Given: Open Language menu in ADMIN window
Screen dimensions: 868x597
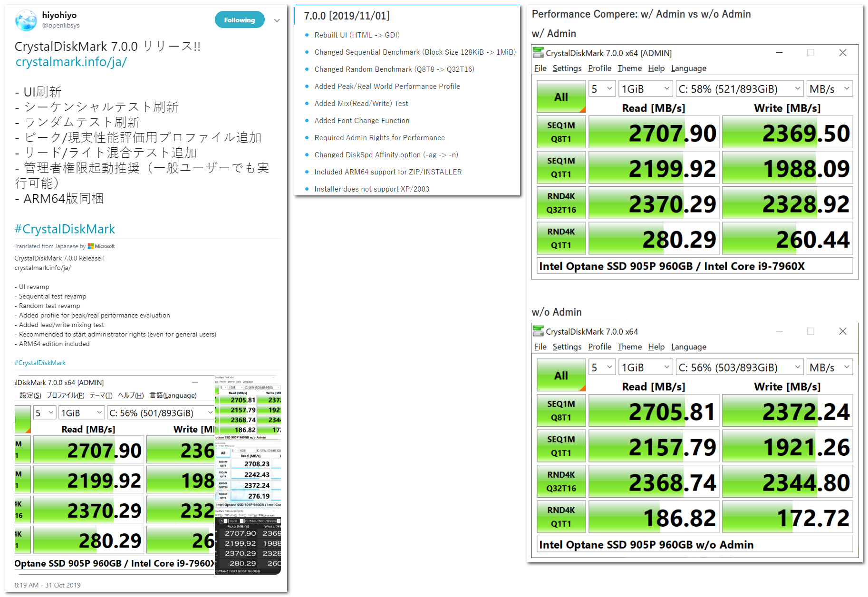Looking at the screenshot, I should (x=689, y=68).
